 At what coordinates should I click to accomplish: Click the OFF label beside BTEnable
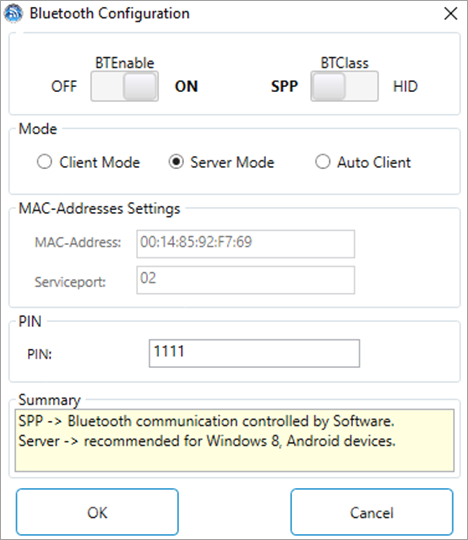64,86
